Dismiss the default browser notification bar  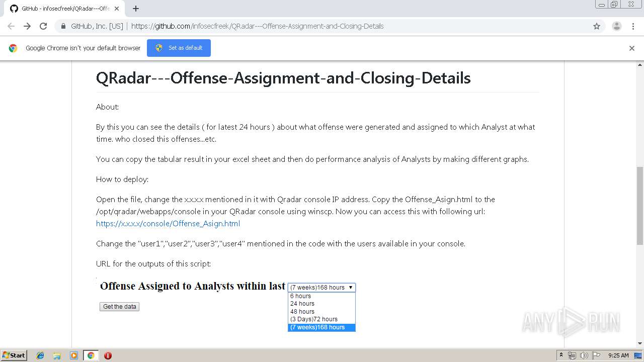[x=632, y=48]
